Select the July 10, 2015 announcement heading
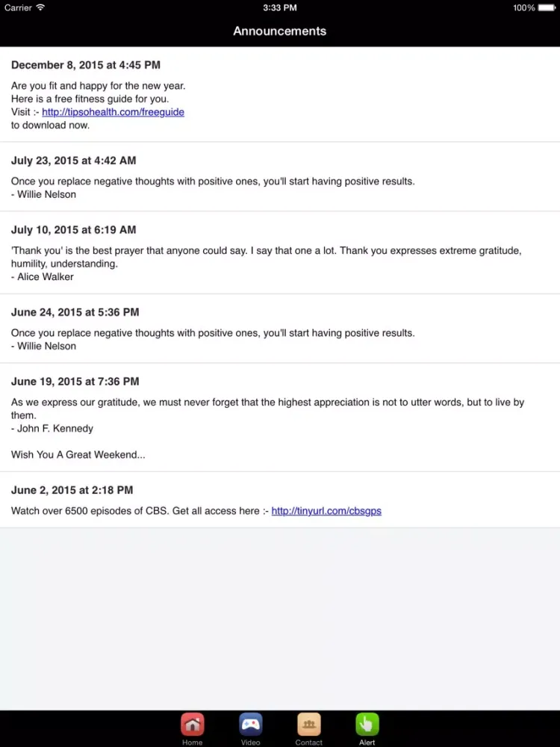560x747 pixels. [x=73, y=229]
